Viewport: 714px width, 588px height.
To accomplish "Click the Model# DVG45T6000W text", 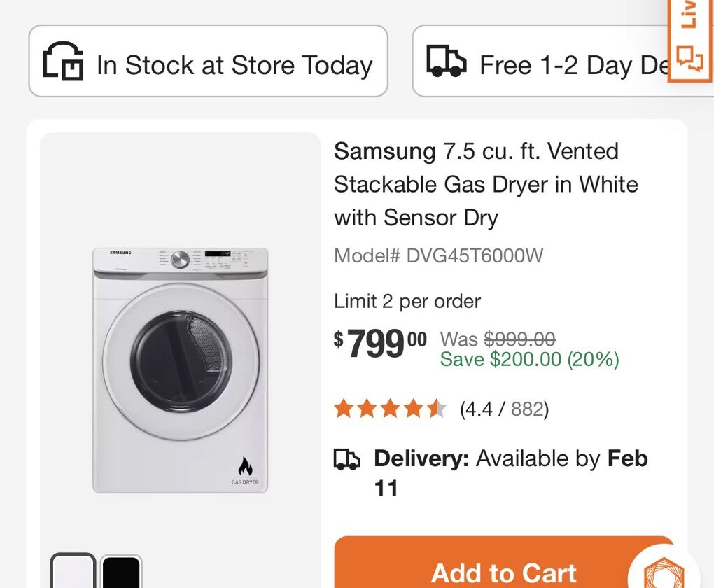I will click(439, 255).
